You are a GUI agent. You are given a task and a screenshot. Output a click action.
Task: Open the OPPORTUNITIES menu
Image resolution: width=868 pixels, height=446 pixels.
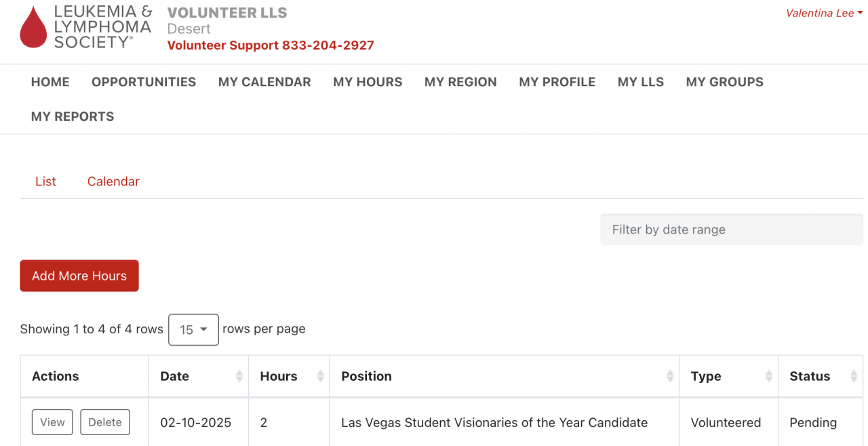[144, 82]
